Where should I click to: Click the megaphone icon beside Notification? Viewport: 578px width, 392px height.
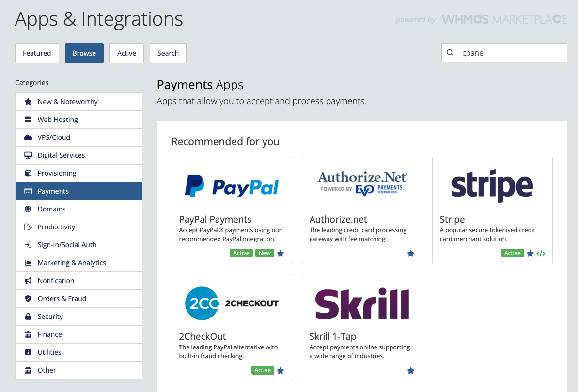coord(28,281)
